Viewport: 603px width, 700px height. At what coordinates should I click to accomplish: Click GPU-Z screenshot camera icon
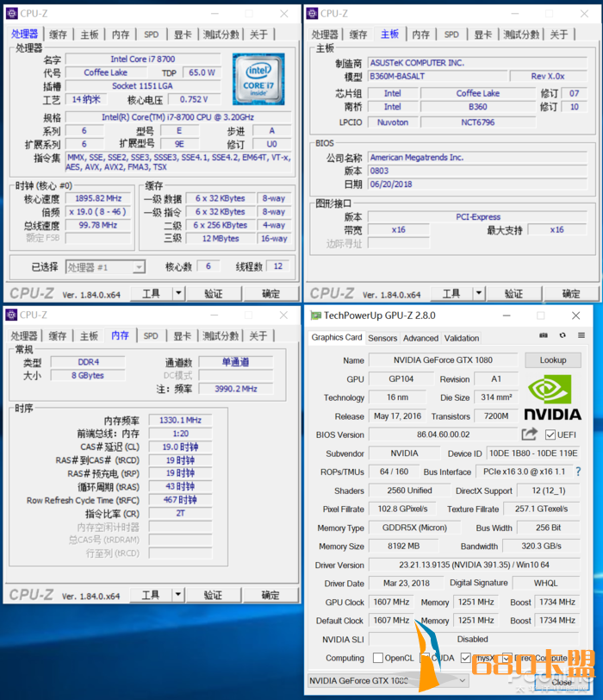coord(544,335)
